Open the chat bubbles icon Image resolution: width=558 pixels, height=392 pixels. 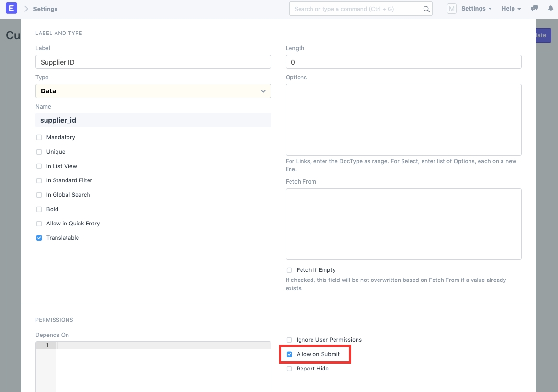pos(535,9)
